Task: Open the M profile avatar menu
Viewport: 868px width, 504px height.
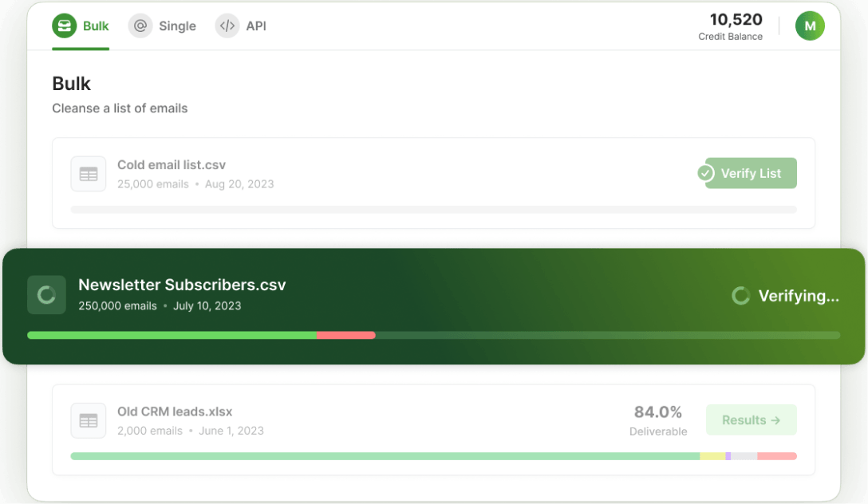Action: pos(810,26)
